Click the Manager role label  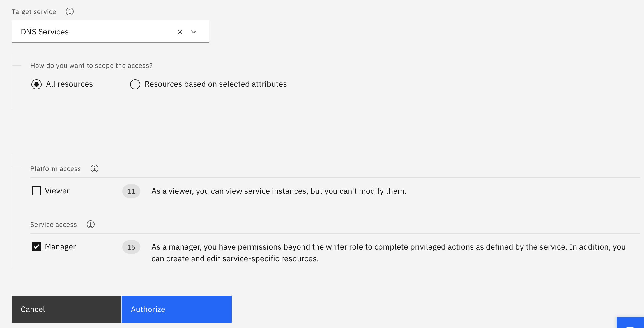[x=60, y=247]
